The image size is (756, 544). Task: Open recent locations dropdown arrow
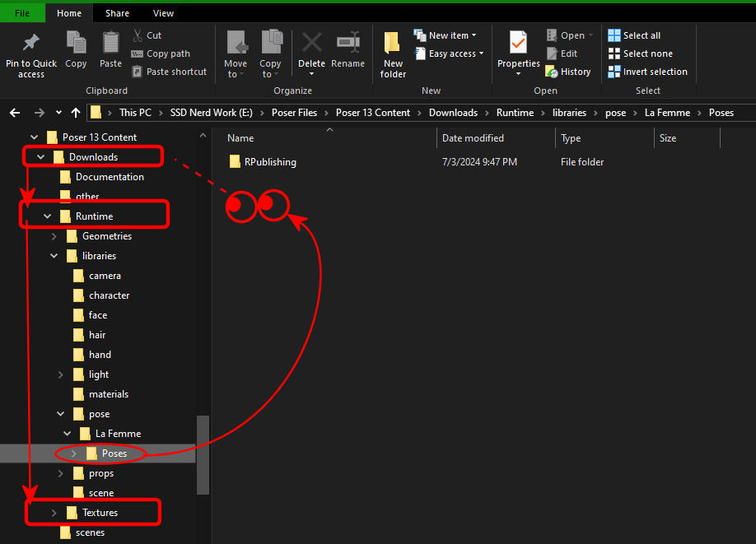[58, 112]
